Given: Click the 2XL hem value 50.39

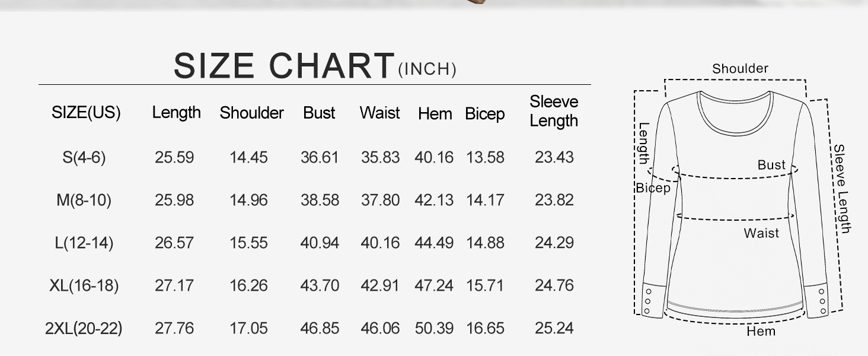Looking at the screenshot, I should [x=434, y=328].
